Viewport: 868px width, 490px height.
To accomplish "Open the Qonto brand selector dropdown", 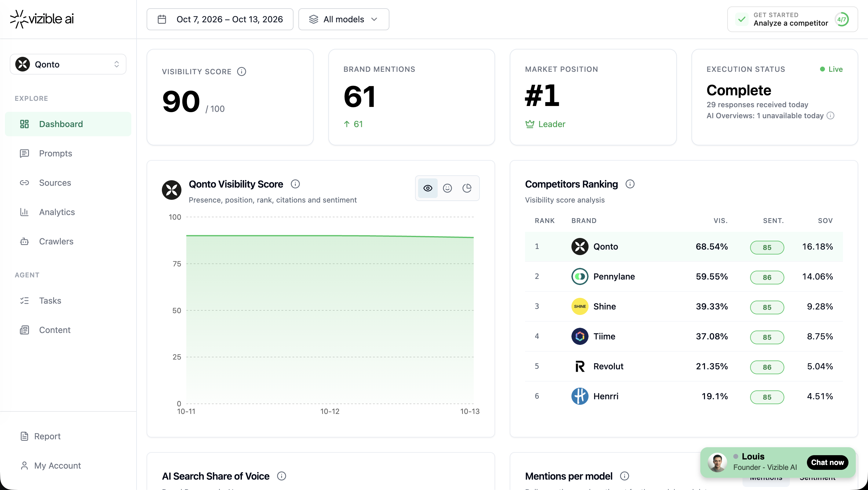I will 68,64.
